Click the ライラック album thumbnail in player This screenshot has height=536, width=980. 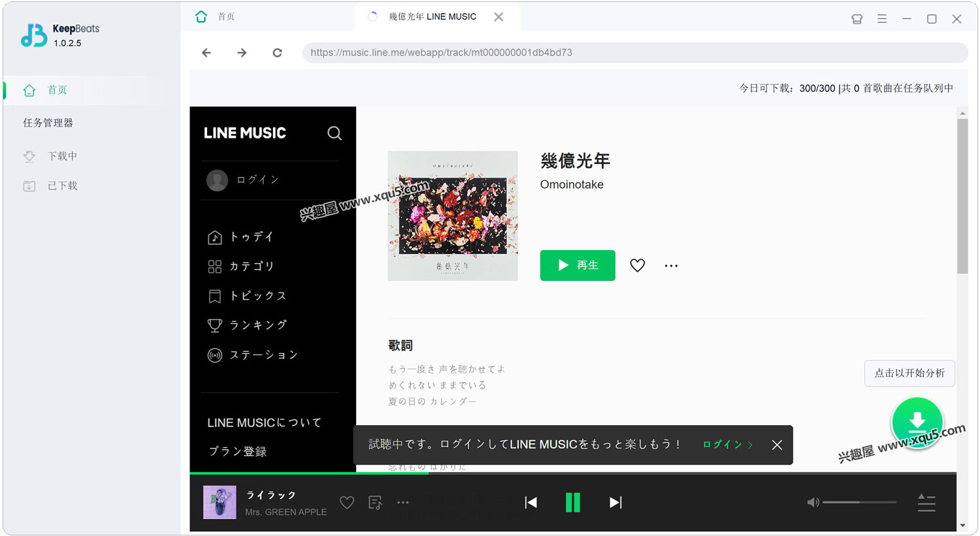pyautogui.click(x=220, y=502)
